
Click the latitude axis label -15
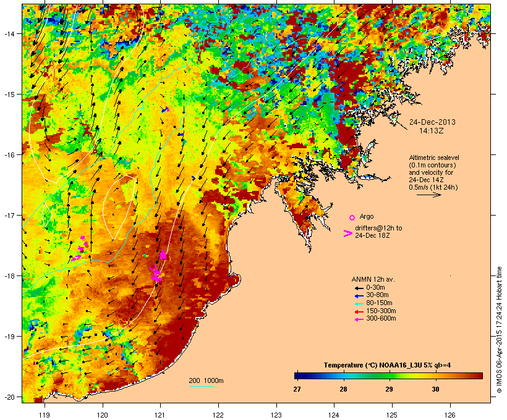pyautogui.click(x=9, y=94)
